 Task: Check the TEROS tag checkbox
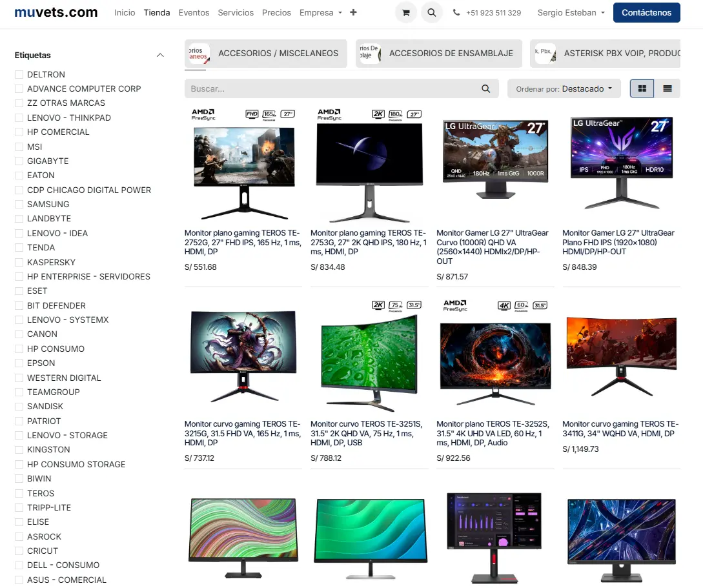(x=19, y=493)
